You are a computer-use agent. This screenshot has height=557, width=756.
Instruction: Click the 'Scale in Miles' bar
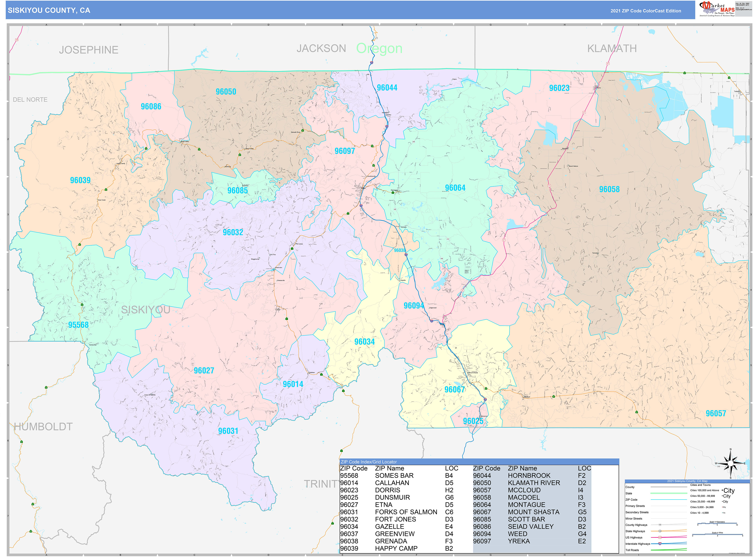[x=717, y=535]
